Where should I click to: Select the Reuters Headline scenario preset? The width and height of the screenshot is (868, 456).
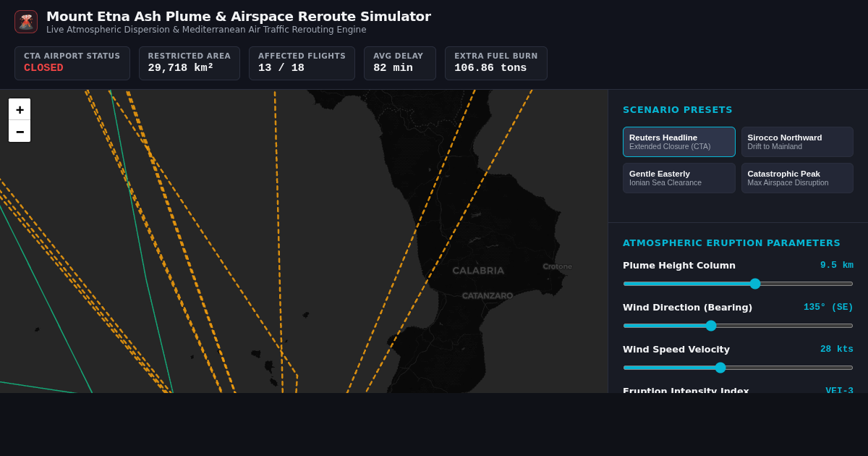[679, 142]
